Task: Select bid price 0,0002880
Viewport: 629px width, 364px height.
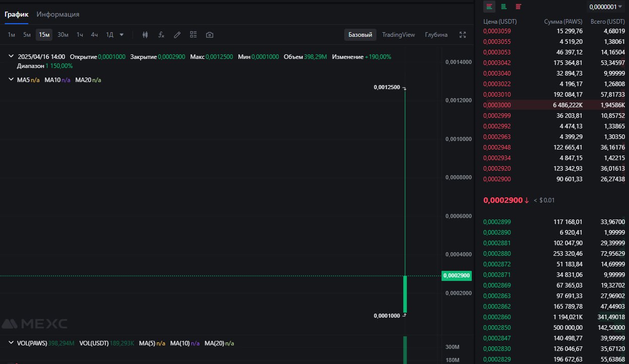Action: tap(497, 253)
